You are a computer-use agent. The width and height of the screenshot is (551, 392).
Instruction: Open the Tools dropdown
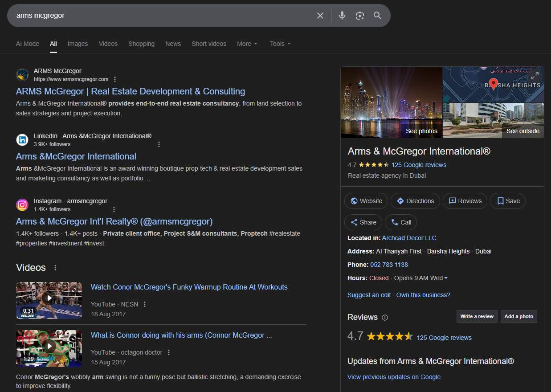click(280, 44)
